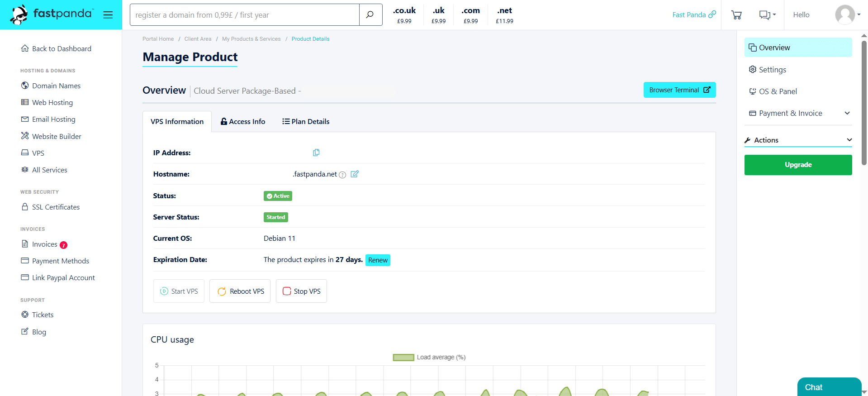Toggle Load average (%) legend swatch
Image resolution: width=868 pixels, height=396 pixels.
pyautogui.click(x=403, y=358)
